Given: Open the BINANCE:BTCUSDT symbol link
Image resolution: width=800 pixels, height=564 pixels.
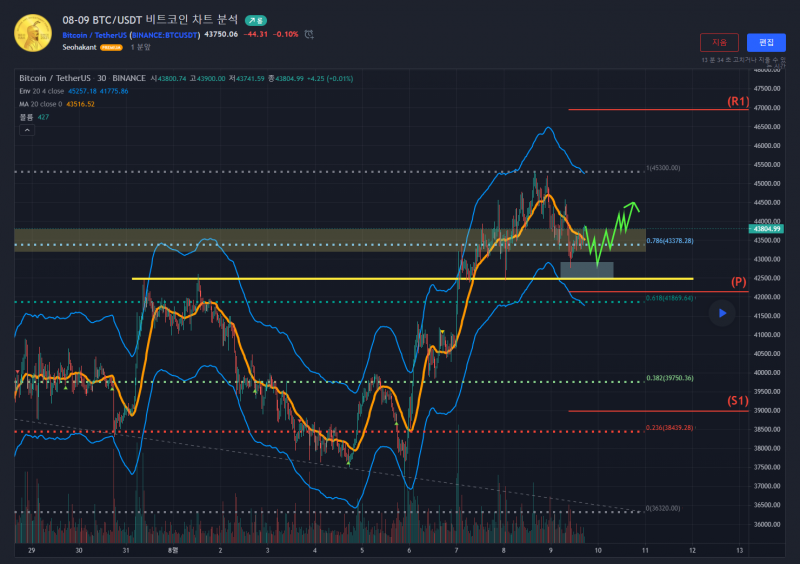Looking at the screenshot, I should 164,34.
